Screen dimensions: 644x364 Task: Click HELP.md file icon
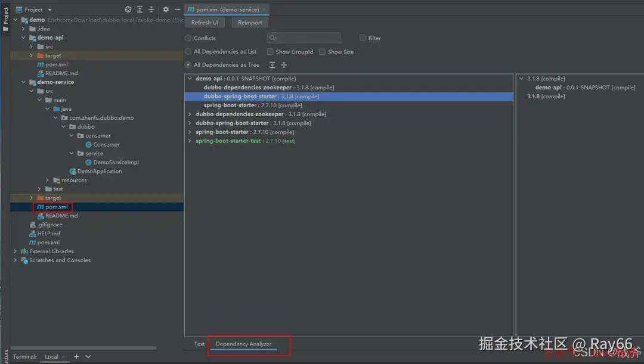(x=32, y=234)
